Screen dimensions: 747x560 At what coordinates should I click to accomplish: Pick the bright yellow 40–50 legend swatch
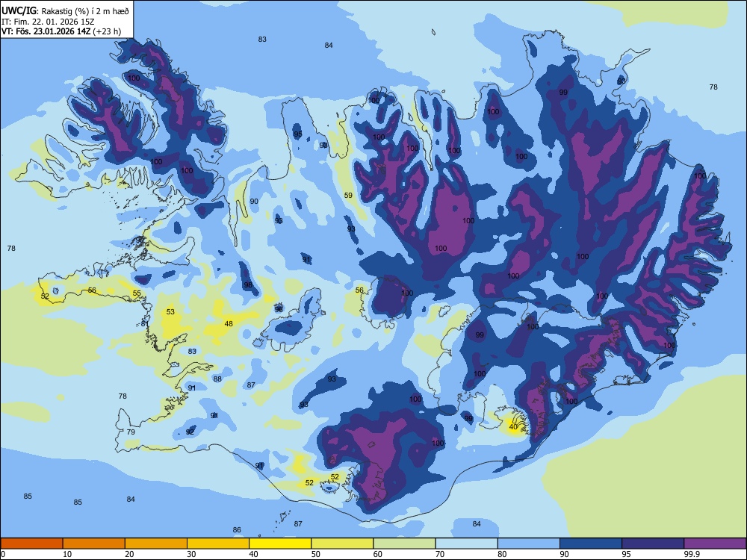(x=280, y=544)
